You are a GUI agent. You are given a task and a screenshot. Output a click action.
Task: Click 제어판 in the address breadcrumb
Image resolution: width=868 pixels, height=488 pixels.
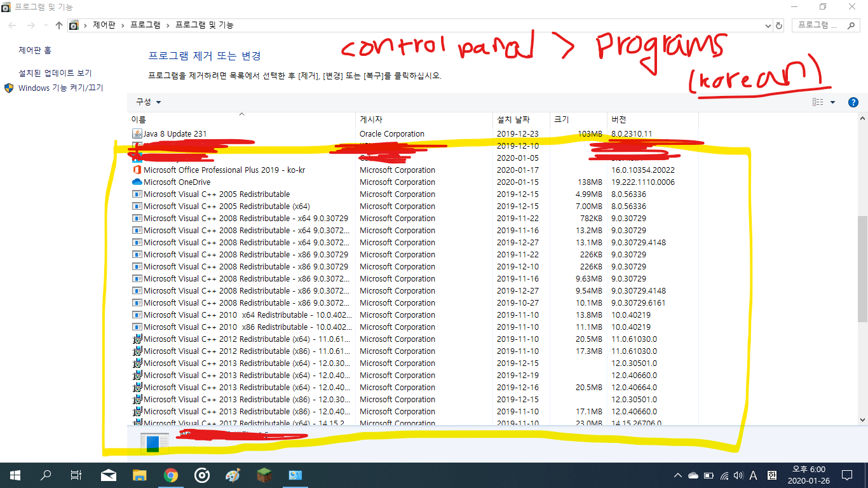tap(104, 25)
